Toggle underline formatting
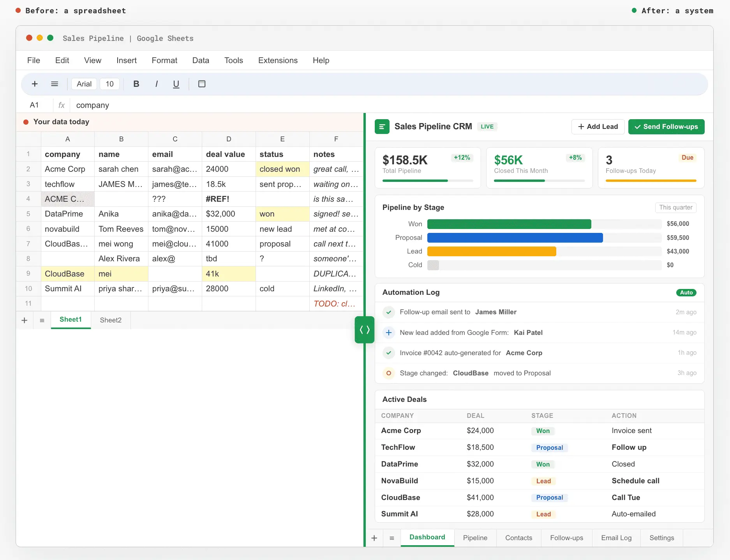 tap(176, 84)
